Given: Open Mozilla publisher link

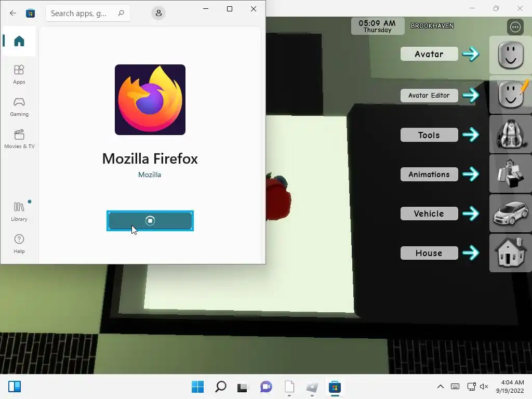Looking at the screenshot, I should coord(150,175).
